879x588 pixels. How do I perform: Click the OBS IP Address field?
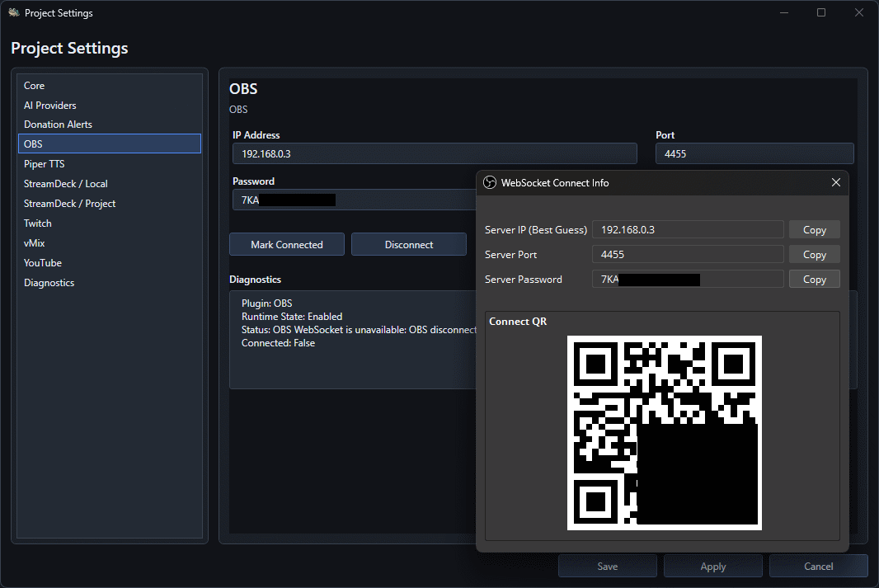click(435, 153)
